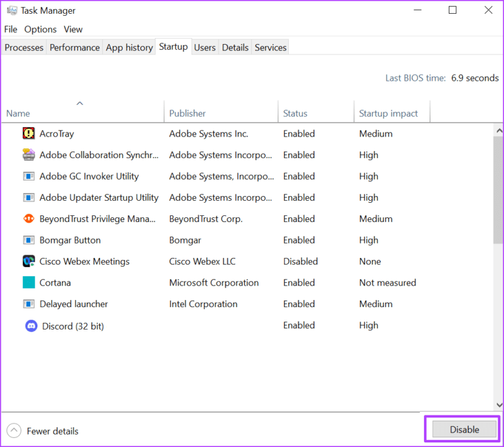Click Enabled status of Bomgar Button
This screenshot has height=447, width=504.
point(299,240)
